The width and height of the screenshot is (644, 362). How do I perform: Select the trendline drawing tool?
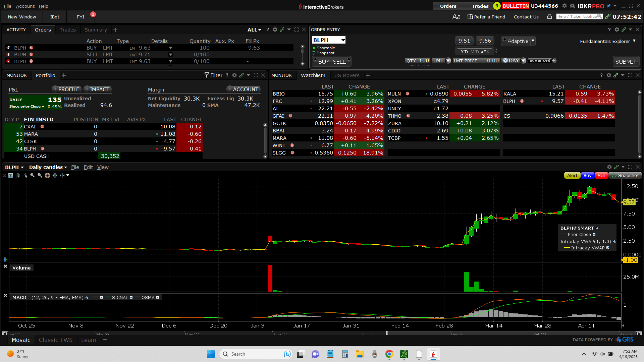pos(25,175)
